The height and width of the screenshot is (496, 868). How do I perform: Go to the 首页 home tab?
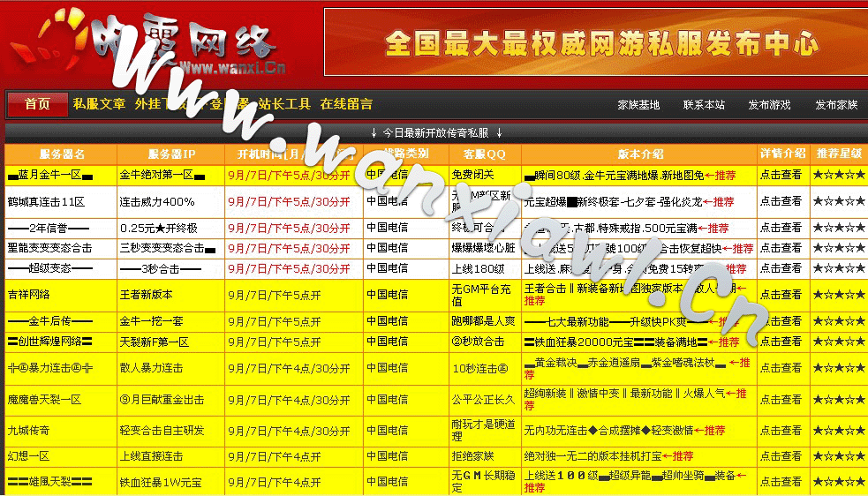point(37,104)
